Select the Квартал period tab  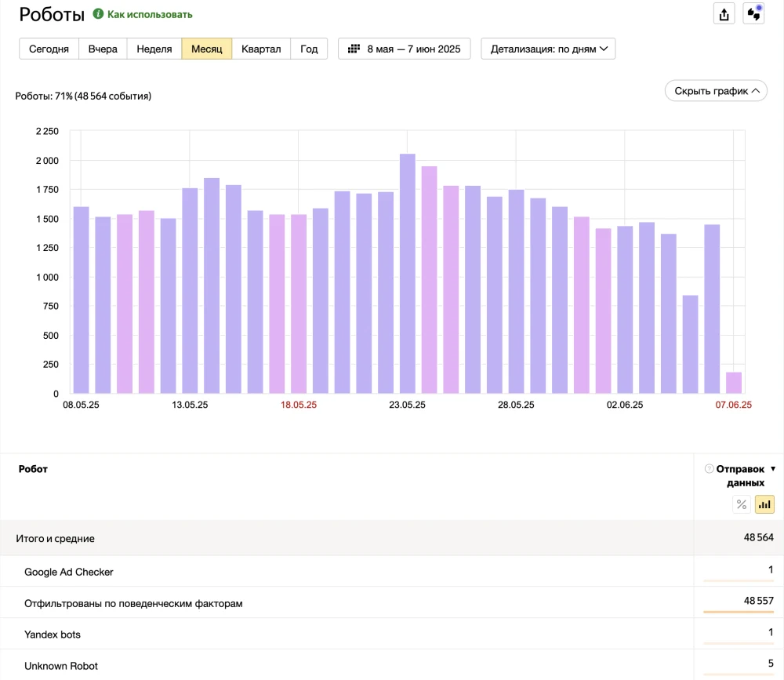pyautogui.click(x=261, y=49)
